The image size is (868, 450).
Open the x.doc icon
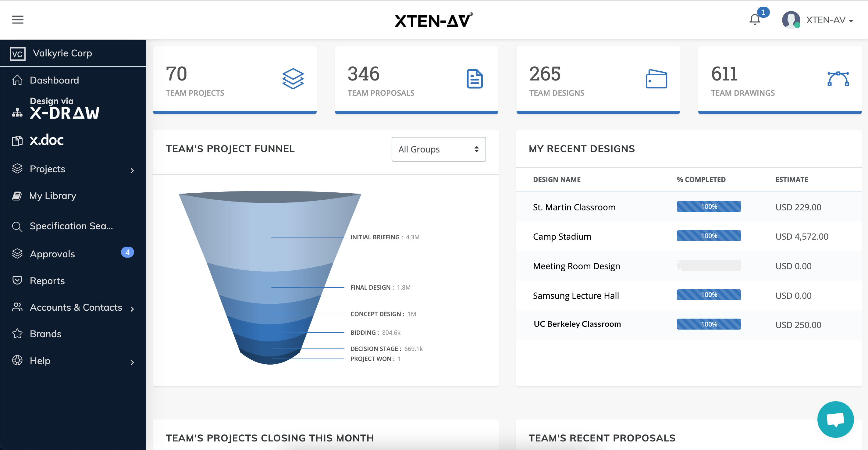[17, 141]
